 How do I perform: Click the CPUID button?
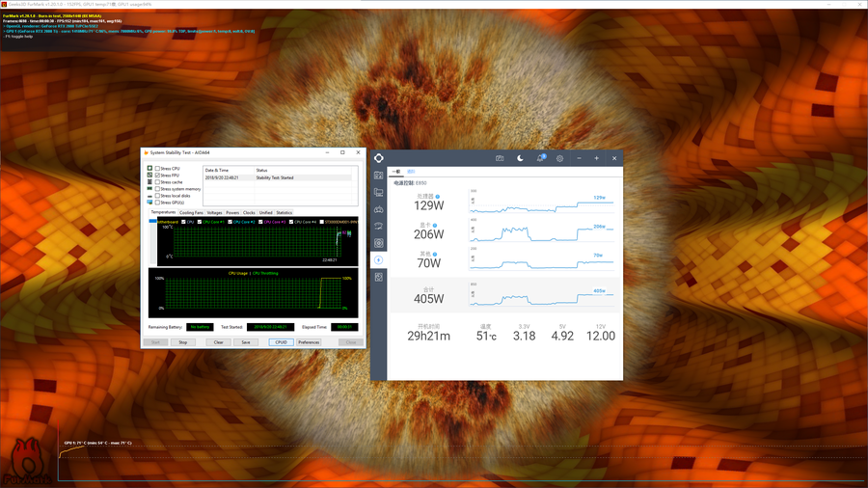[x=281, y=341]
